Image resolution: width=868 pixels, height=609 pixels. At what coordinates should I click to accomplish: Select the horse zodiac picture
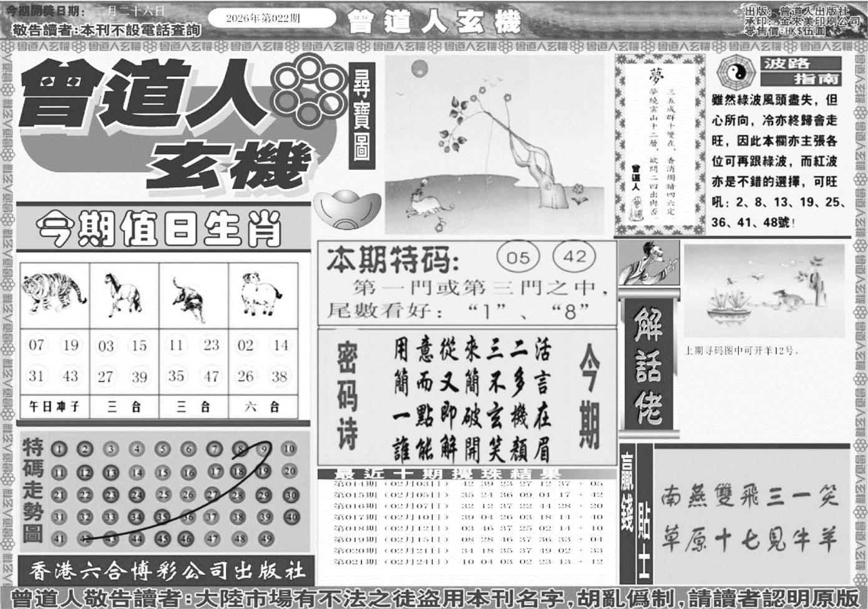pos(124,295)
